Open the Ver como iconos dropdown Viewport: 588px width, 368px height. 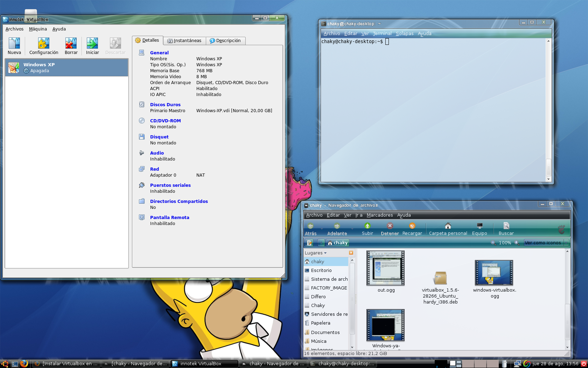(546, 243)
